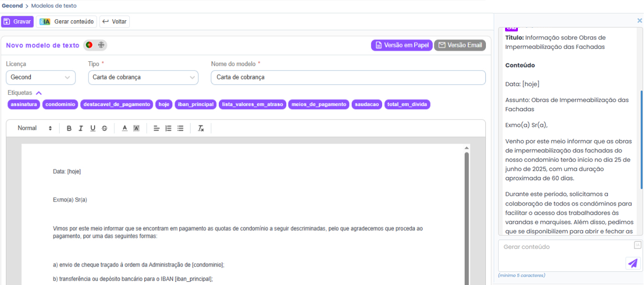This screenshot has width=644, height=285.
Task: Click the Gecond breadcrumb link
Action: pyautogui.click(x=12, y=6)
